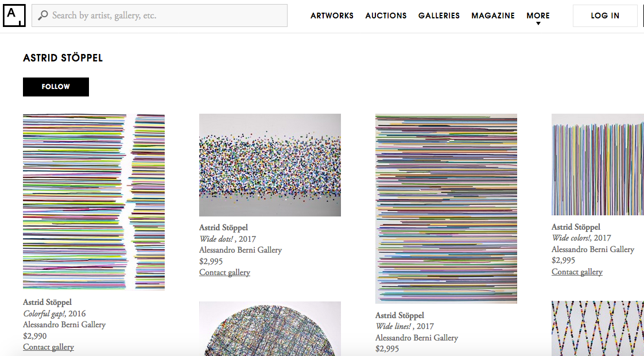The width and height of the screenshot is (644, 356).
Task: Open the Artworks menu item
Action: (x=332, y=16)
